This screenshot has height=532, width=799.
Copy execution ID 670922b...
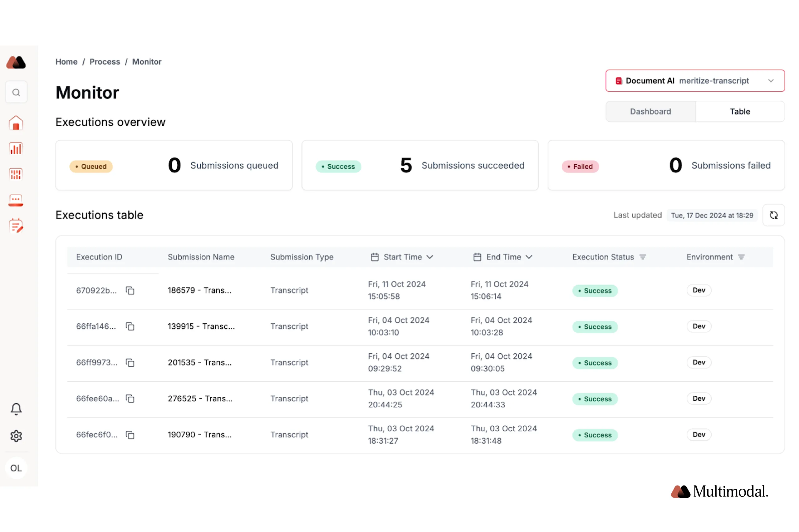point(130,290)
